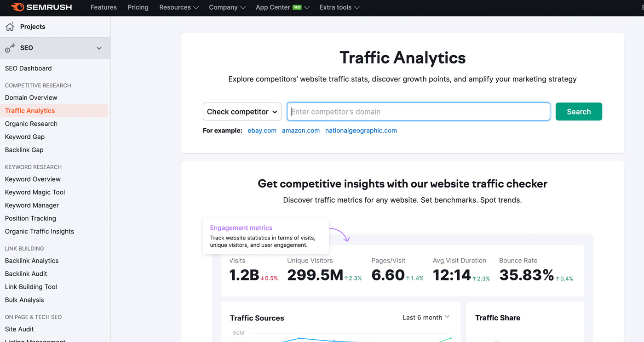Open Backlink Gap tool
The width and height of the screenshot is (644, 342).
24,150
